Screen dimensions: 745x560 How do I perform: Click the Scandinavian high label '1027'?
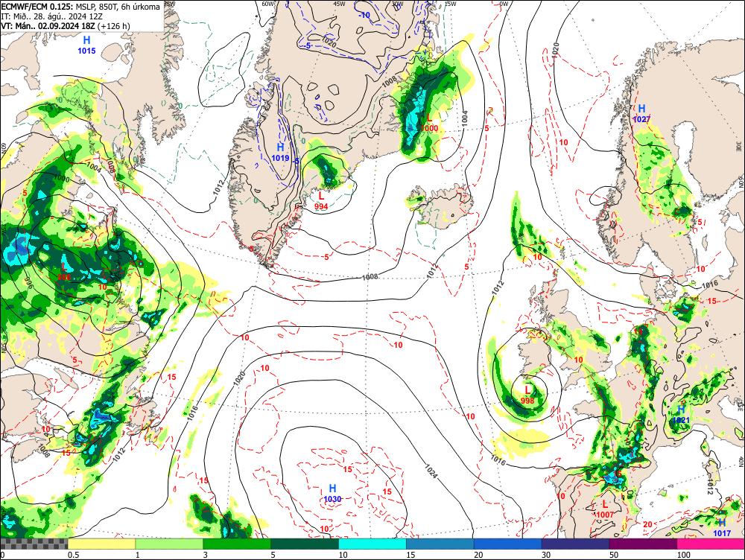pyautogui.click(x=641, y=119)
